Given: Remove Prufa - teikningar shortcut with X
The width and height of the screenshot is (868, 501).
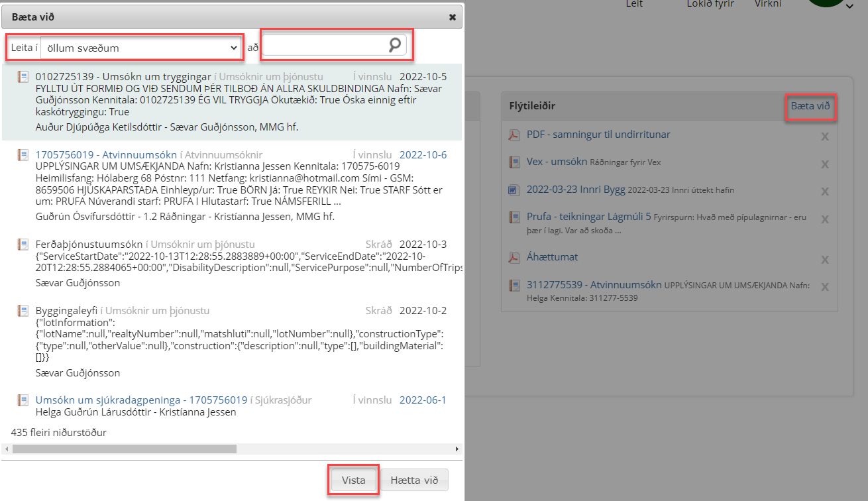Looking at the screenshot, I should pyautogui.click(x=825, y=219).
